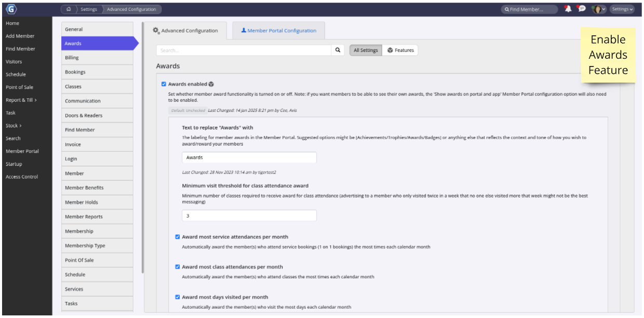644x318 pixels.
Task: Open the user avatar menu
Action: coord(599,9)
